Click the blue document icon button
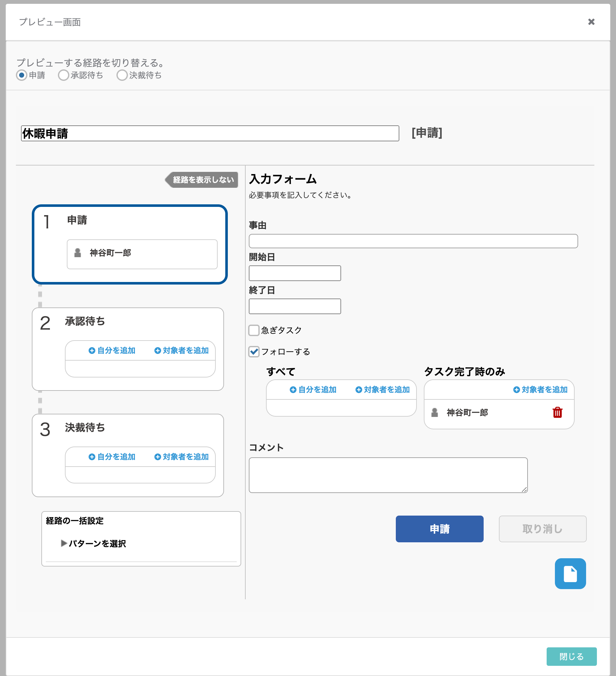616x676 pixels. pyautogui.click(x=570, y=574)
